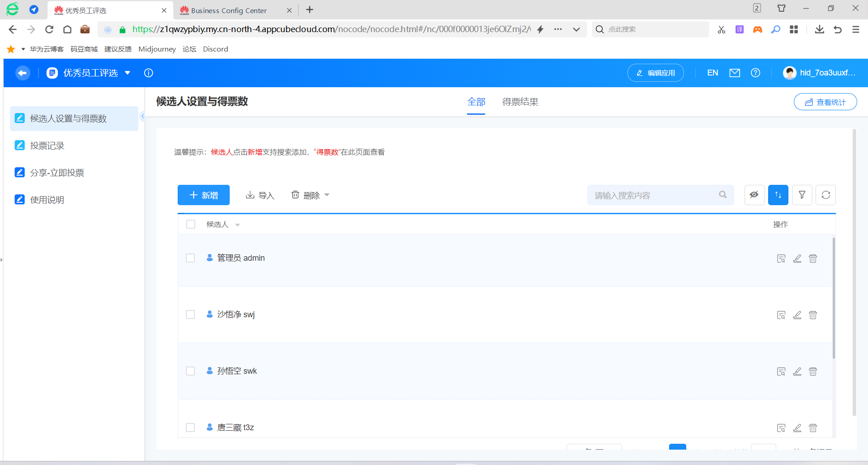868x465 pixels.
Task: Open the browser downloads icon
Action: pos(819,29)
